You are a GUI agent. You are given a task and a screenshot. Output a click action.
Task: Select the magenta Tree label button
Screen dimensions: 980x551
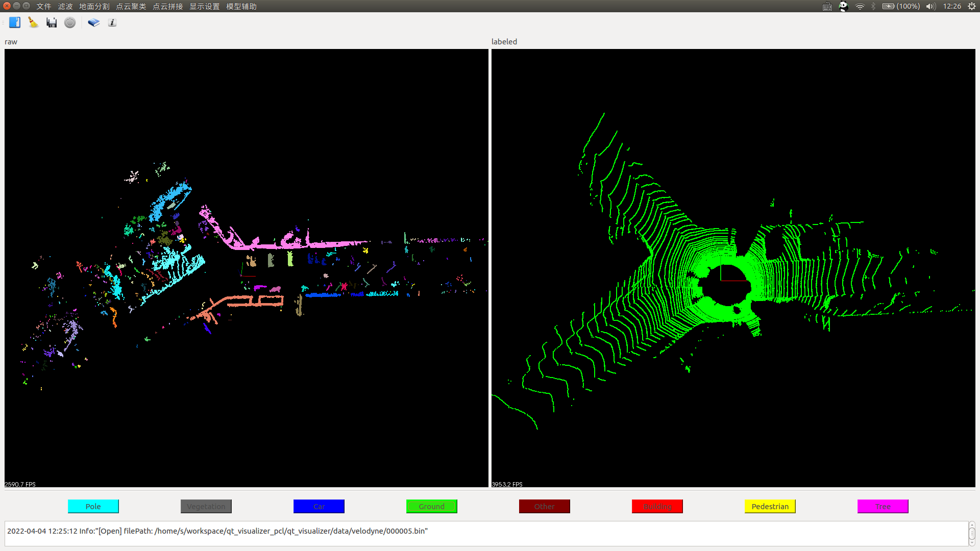tap(883, 506)
